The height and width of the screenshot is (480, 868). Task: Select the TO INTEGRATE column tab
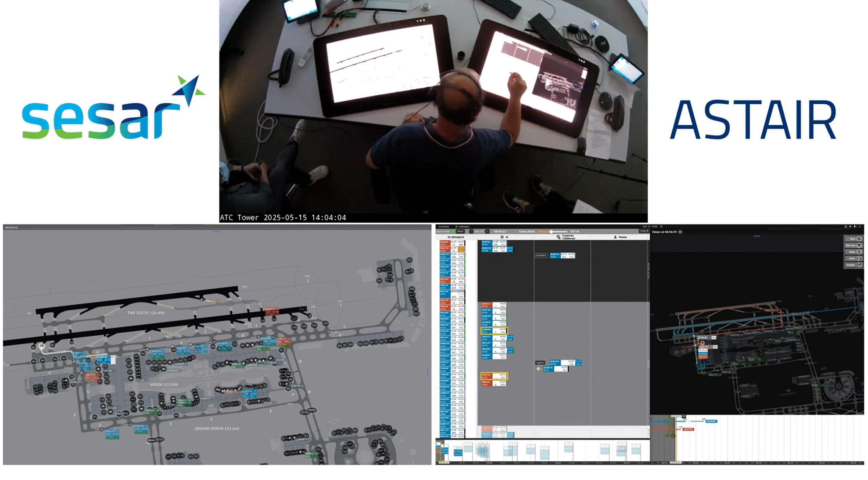[455, 237]
